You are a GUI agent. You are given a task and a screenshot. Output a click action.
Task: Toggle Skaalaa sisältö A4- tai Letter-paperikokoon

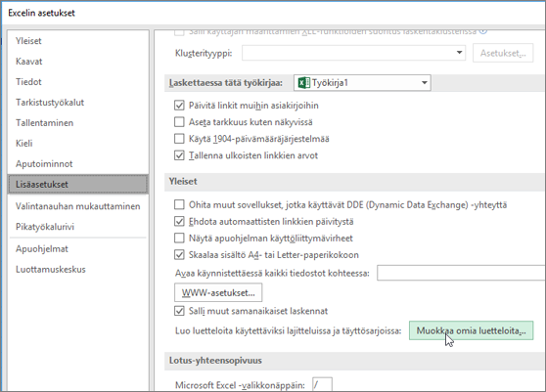tap(179, 255)
